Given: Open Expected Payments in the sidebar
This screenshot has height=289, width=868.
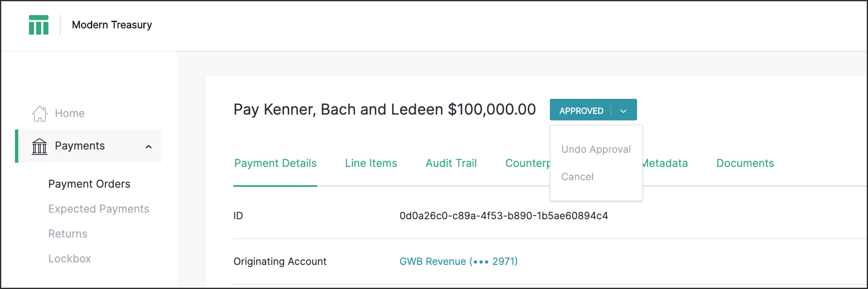Looking at the screenshot, I should [98, 209].
